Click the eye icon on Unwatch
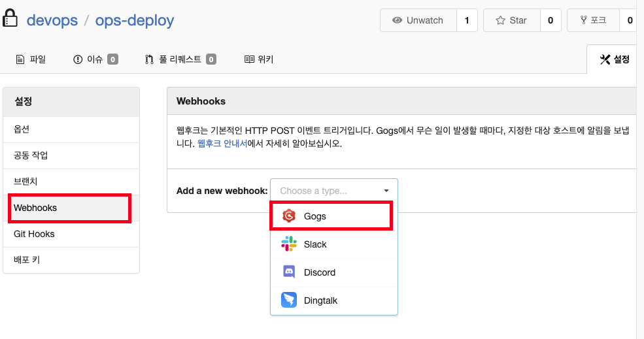The image size is (644, 339). click(x=397, y=20)
